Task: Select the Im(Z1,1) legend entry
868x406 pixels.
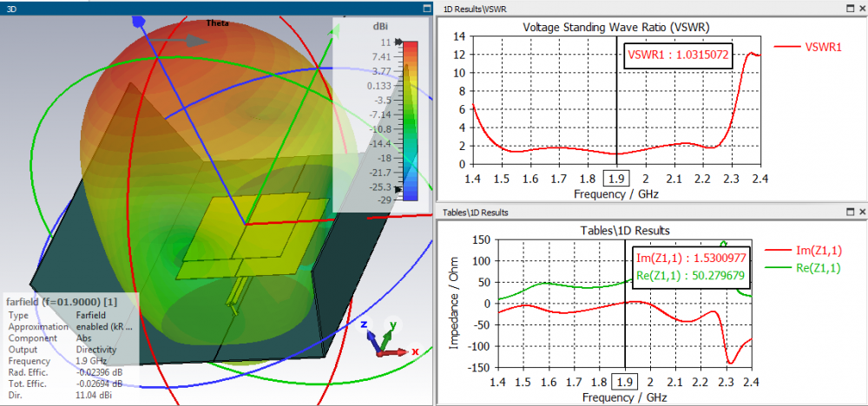Action: click(x=803, y=251)
